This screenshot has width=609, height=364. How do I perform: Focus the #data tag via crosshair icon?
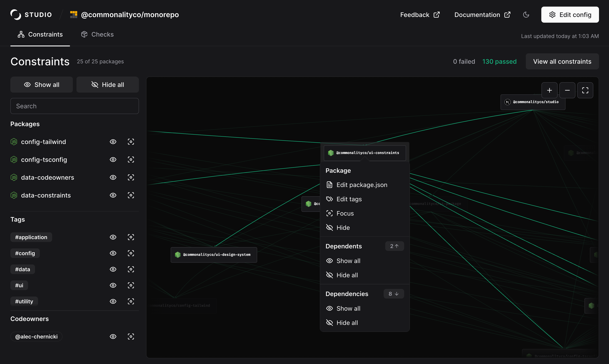(131, 269)
